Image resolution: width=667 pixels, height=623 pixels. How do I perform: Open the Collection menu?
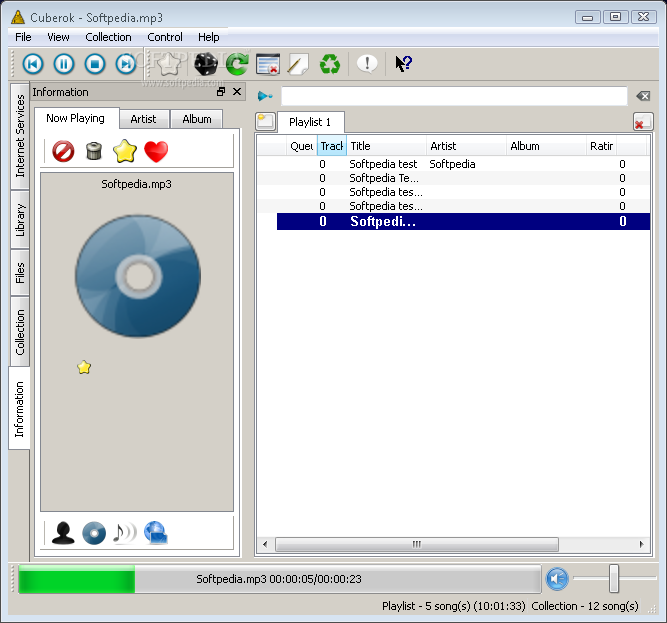click(x=108, y=37)
